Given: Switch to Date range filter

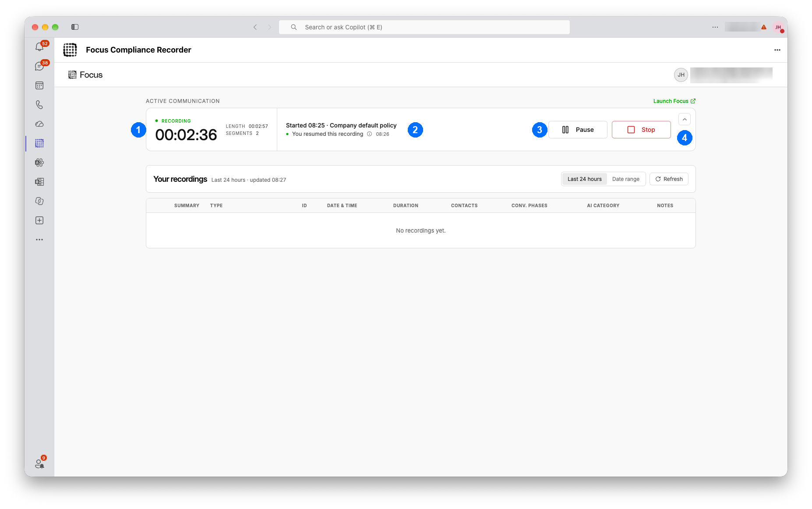Looking at the screenshot, I should [625, 179].
